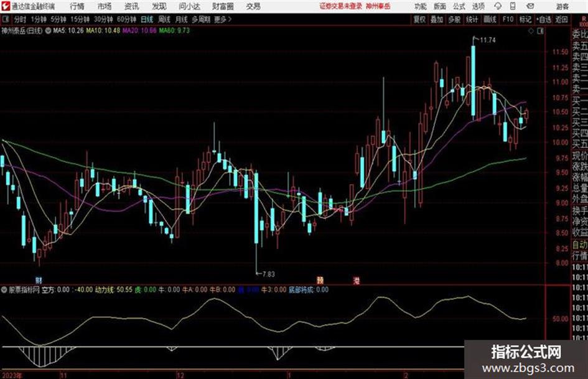Click the 11.74 high price label
The height and width of the screenshot is (379, 588).
487,40
